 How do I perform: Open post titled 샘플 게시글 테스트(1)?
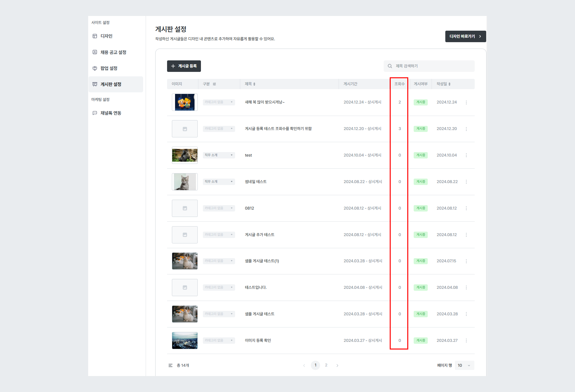click(x=262, y=261)
